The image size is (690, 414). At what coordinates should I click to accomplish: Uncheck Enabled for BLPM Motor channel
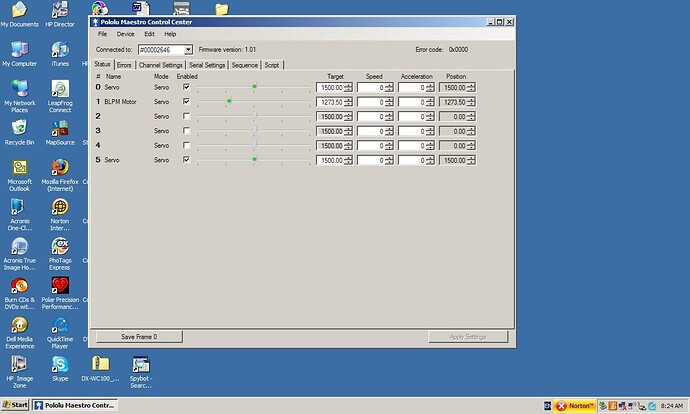pyautogui.click(x=187, y=102)
